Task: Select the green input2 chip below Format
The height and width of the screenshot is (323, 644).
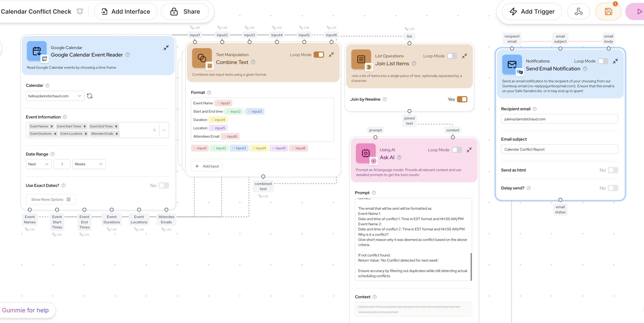Action: pyautogui.click(x=219, y=148)
